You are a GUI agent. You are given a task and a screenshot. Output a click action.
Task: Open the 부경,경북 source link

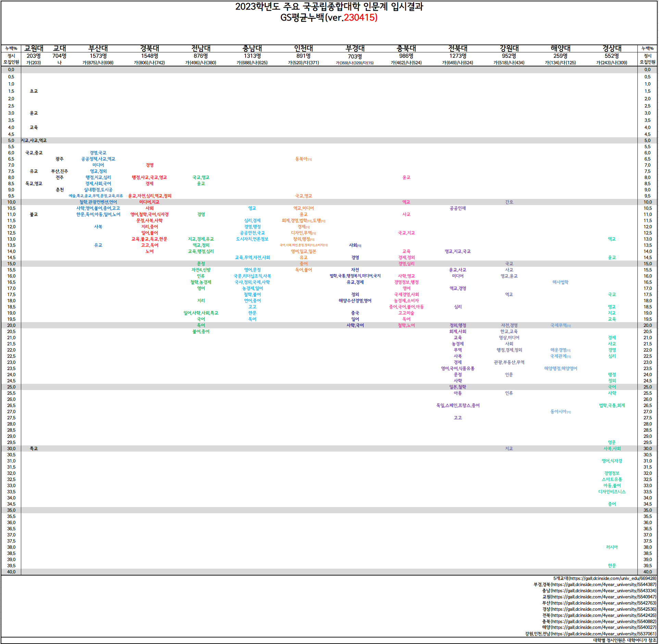point(595,584)
